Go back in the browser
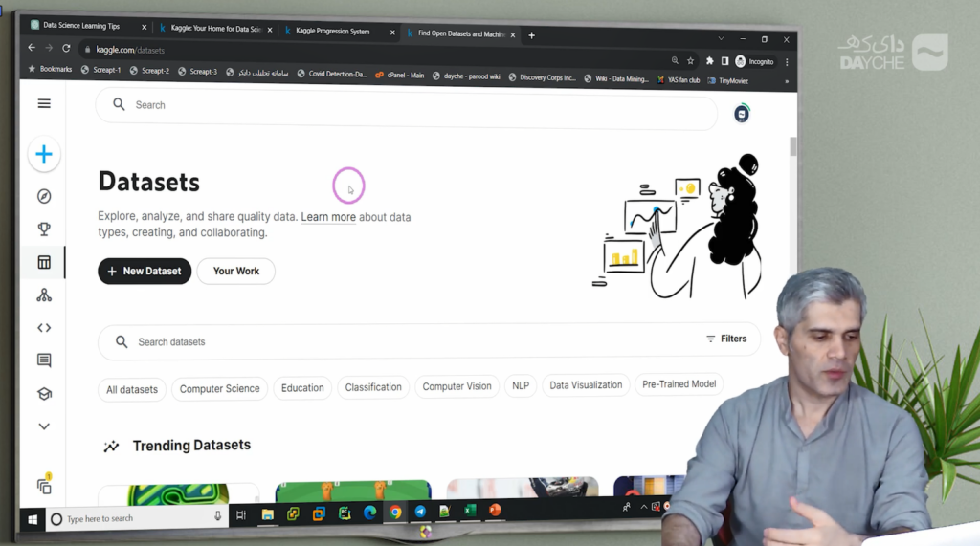 coord(32,48)
